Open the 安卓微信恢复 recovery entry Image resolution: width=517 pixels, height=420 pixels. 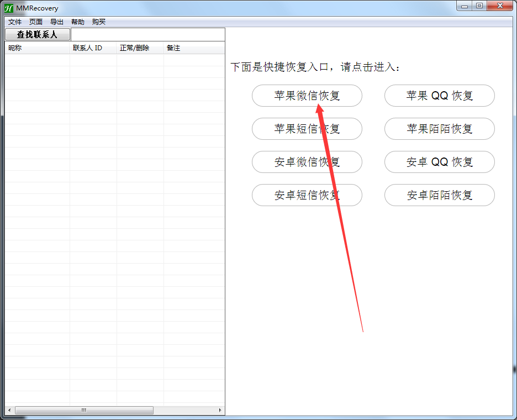click(x=307, y=162)
